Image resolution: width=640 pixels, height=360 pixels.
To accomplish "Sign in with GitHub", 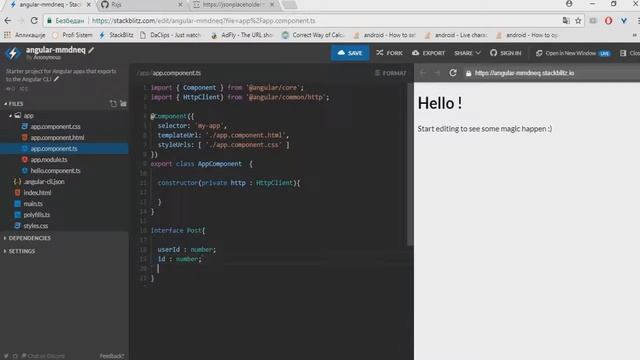I will pos(505,53).
